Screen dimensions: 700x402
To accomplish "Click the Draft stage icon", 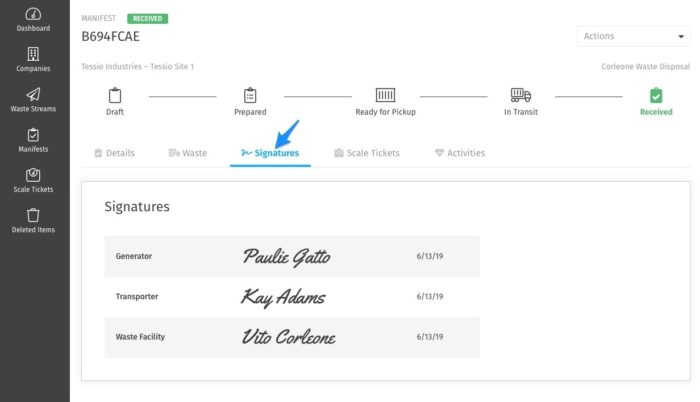I will coord(115,95).
